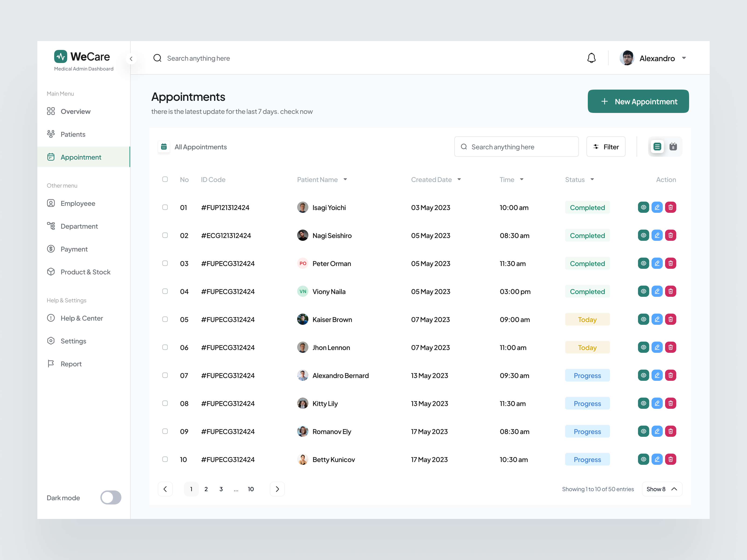Click the eye icon for Isagi Yoichi
Viewport: 747px width, 560px height.
643,207
